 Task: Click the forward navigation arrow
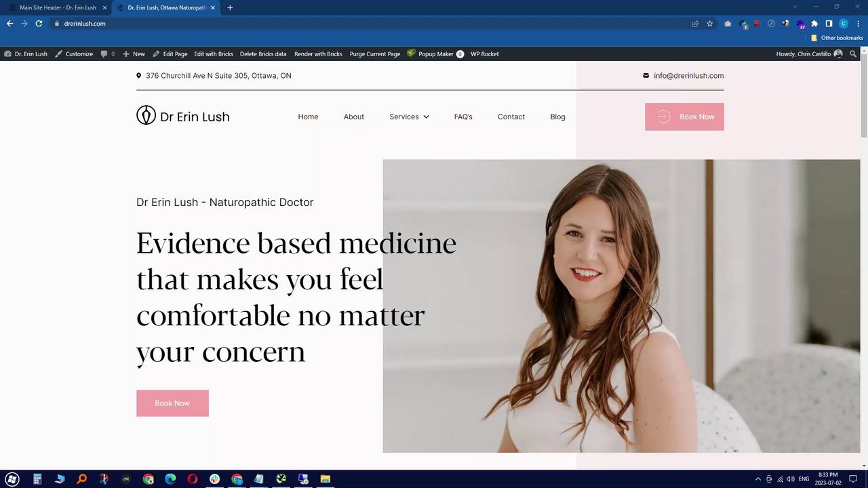(24, 24)
